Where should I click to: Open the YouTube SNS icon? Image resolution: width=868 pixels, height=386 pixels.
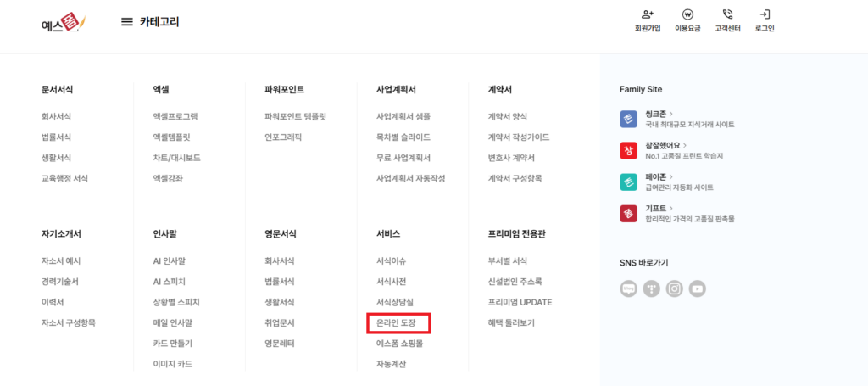[x=698, y=289]
